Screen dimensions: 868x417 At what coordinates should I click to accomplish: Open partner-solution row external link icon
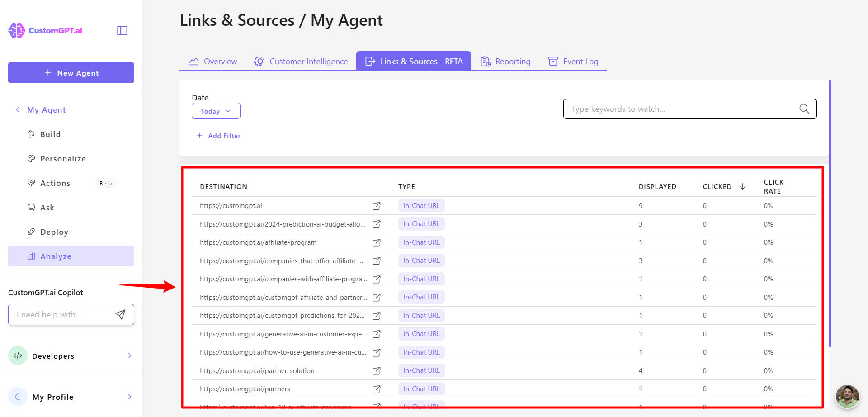pos(376,371)
